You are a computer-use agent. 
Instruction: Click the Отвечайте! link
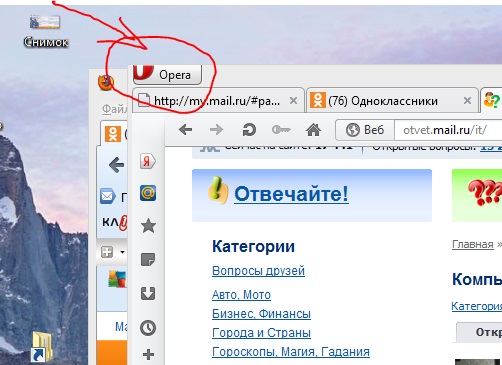[291, 193]
